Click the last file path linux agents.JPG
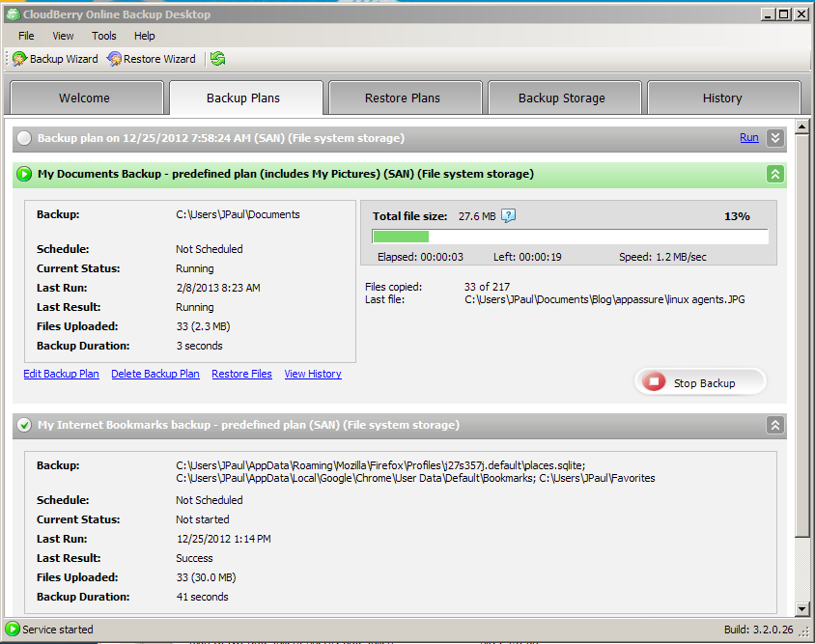This screenshot has width=815, height=644. [604, 300]
